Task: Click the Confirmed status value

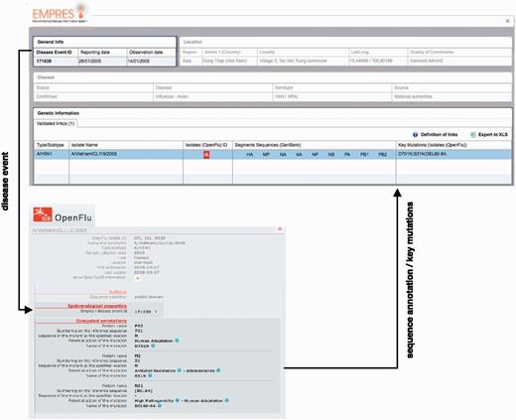Action: [47, 96]
